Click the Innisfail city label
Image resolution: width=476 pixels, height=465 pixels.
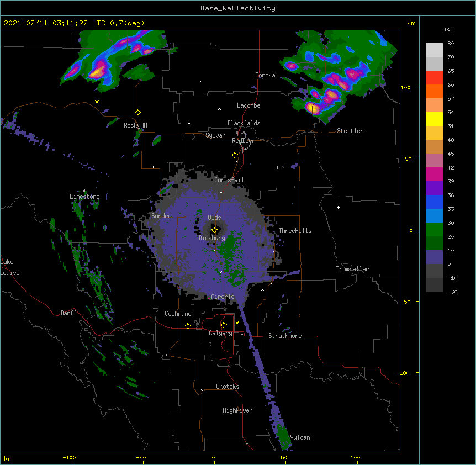pos(229,180)
